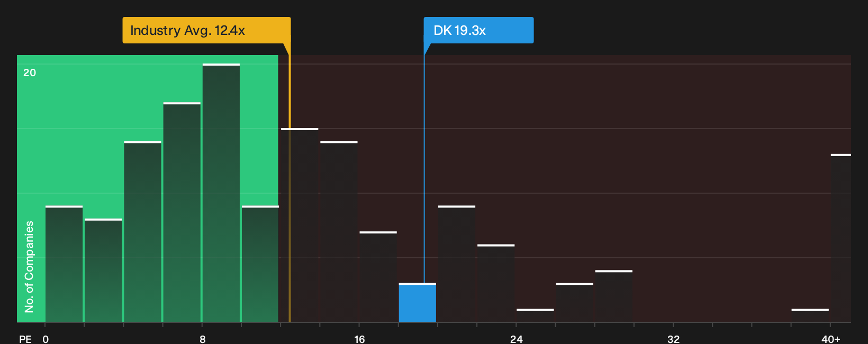Click the dark bar just left of PE 24

tap(496, 283)
